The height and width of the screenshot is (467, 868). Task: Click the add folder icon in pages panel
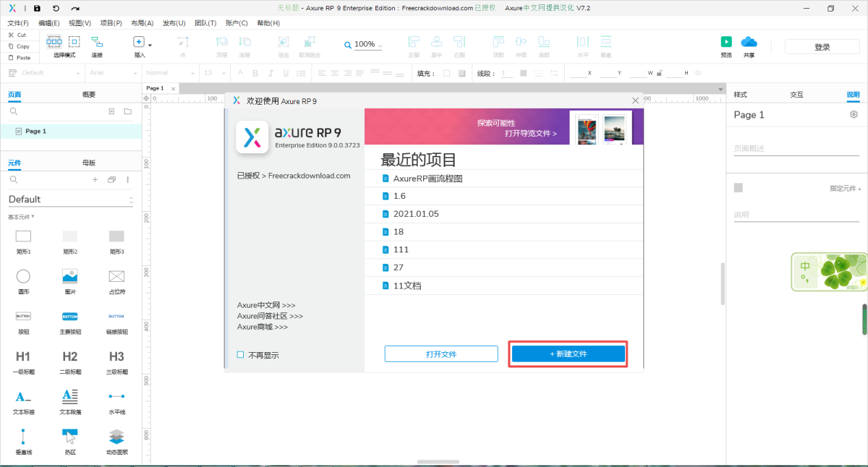tap(127, 111)
